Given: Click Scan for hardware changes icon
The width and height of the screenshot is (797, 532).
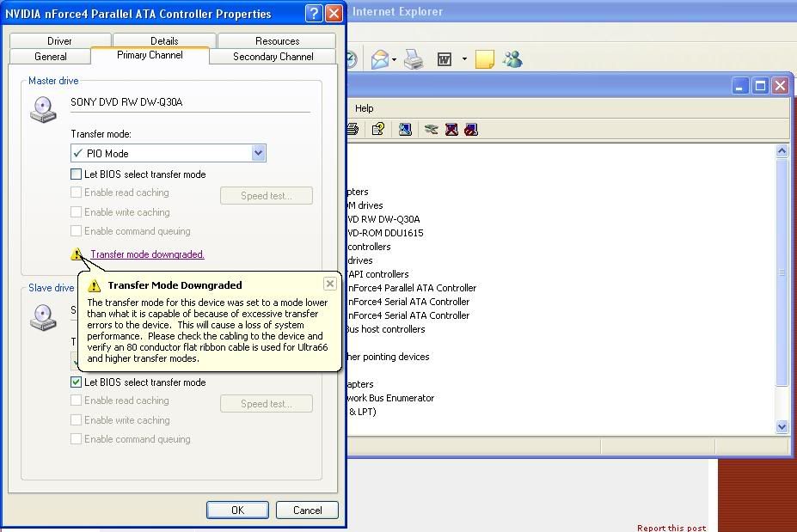Looking at the screenshot, I should pyautogui.click(x=405, y=129).
